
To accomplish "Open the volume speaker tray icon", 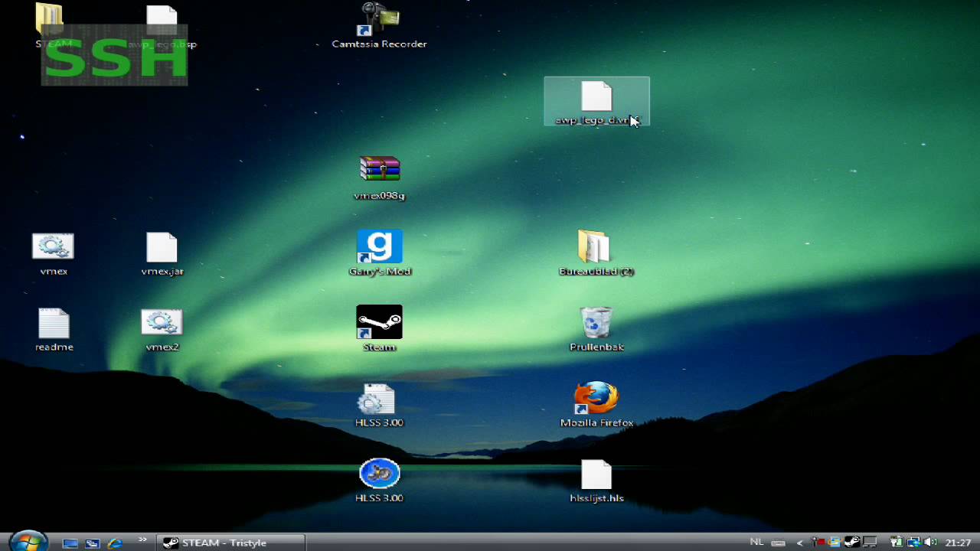I will pos(931,543).
